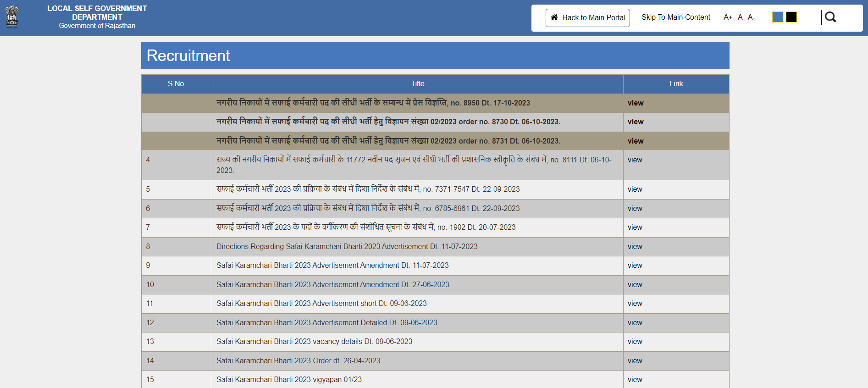Select the blue color theme swatch

[778, 17]
